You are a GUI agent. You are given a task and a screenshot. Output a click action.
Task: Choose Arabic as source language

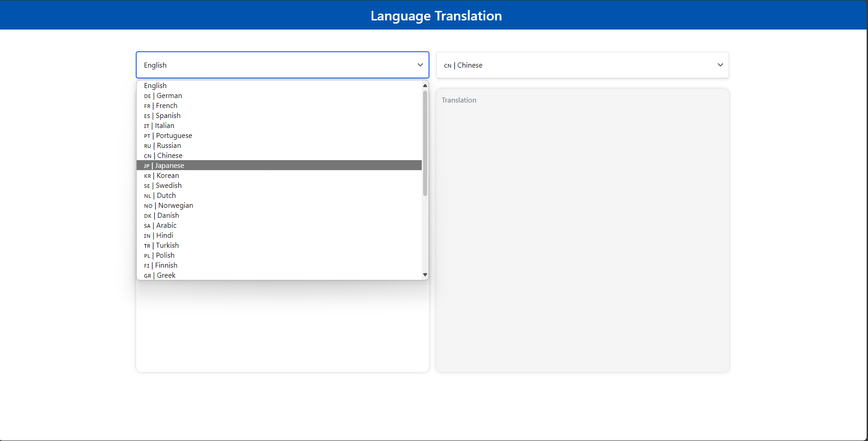pyautogui.click(x=160, y=225)
